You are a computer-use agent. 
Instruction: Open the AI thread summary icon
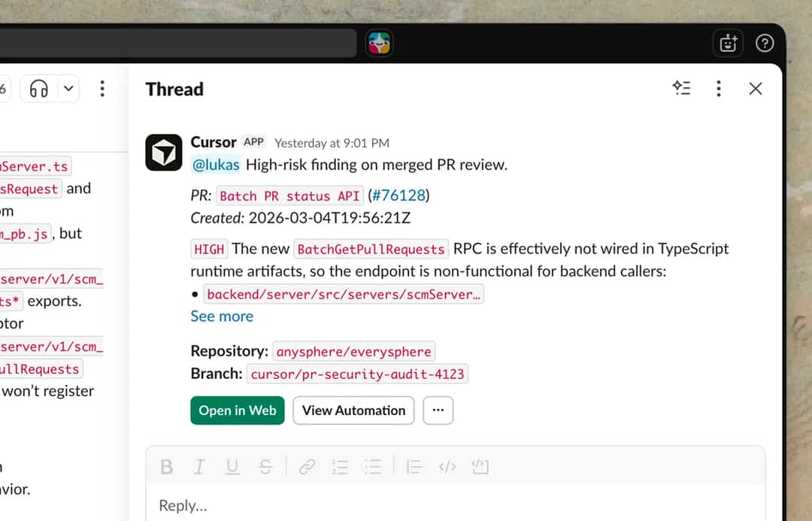coord(682,88)
